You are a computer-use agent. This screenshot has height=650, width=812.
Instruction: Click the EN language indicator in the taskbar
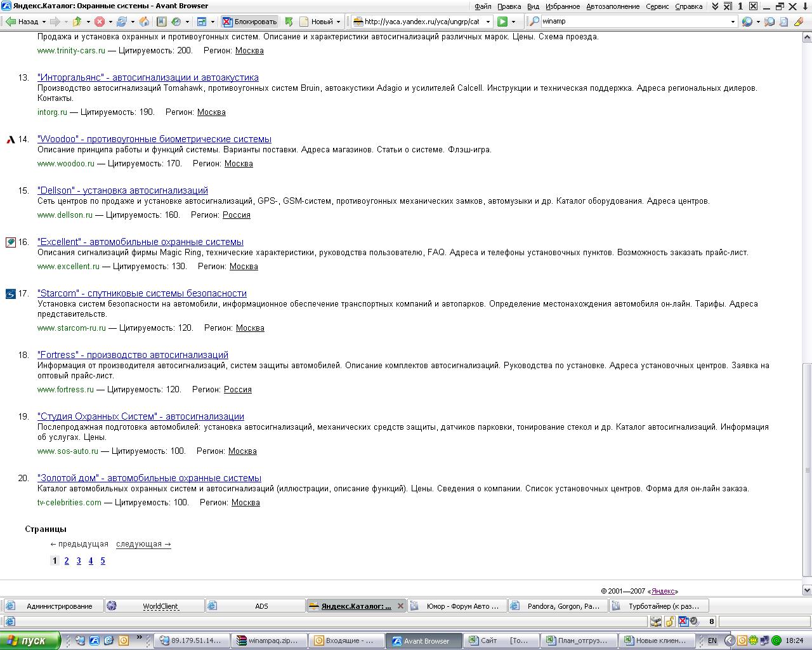712,640
